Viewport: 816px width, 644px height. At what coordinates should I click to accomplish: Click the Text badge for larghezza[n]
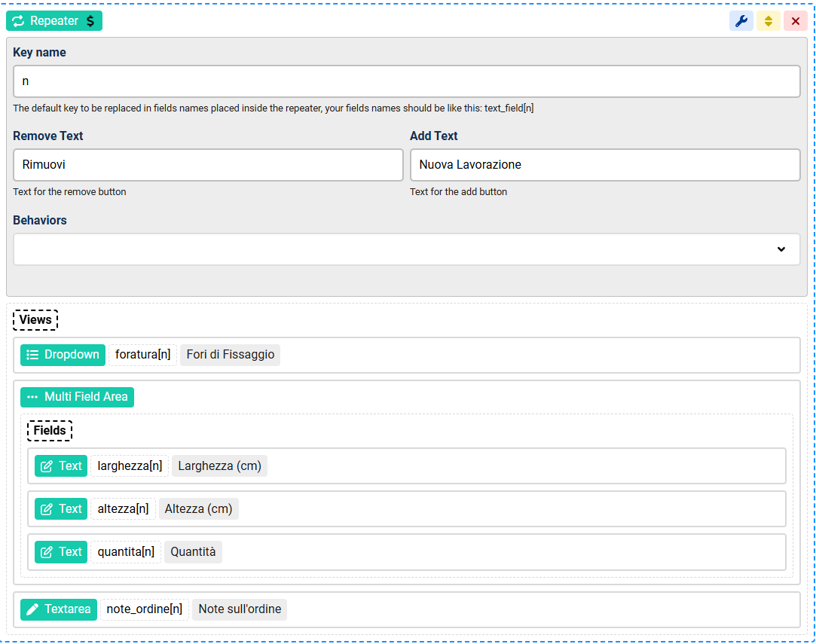(x=61, y=466)
